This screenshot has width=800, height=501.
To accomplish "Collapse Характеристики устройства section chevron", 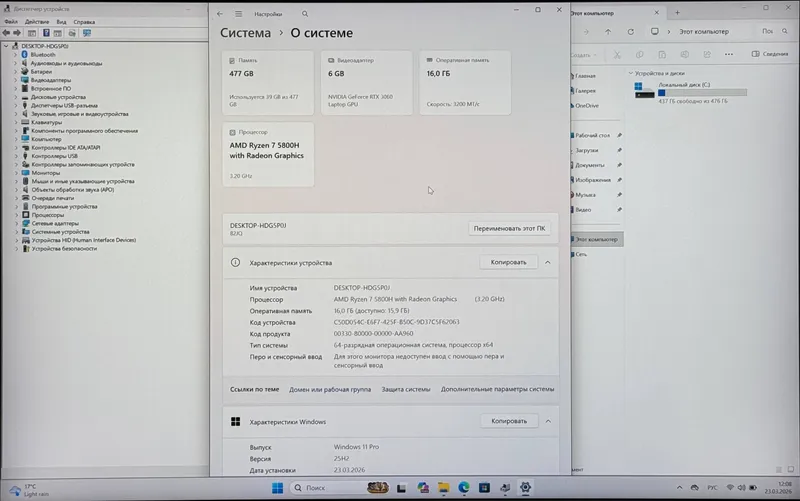I will [x=547, y=262].
